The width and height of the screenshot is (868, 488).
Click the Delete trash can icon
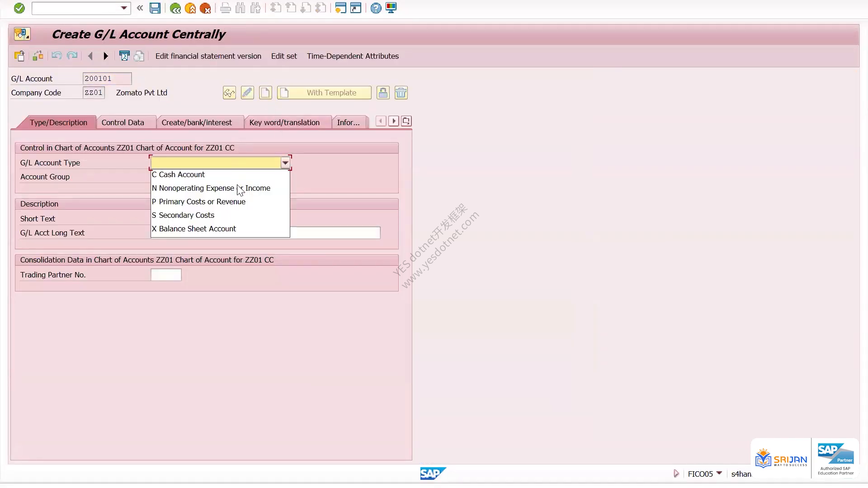click(x=401, y=93)
